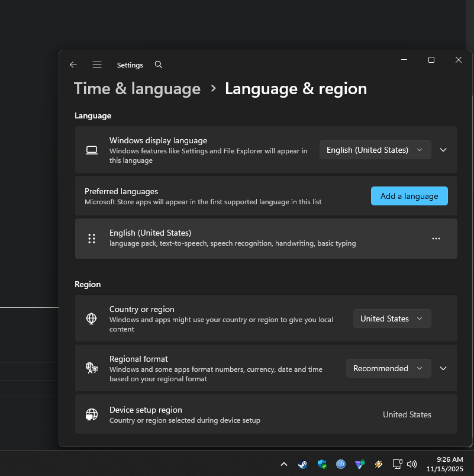Open the three-dot options for English (United States)
Image resolution: width=474 pixels, height=476 pixels.
pos(436,239)
